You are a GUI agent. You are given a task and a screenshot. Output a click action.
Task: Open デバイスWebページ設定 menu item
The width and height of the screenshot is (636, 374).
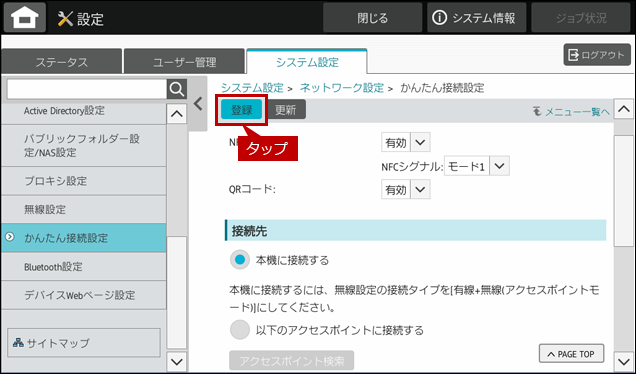click(x=84, y=295)
